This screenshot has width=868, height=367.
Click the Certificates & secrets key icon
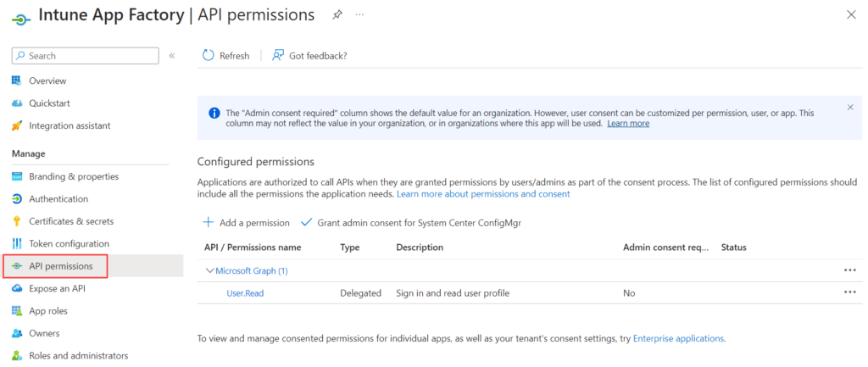[17, 221]
